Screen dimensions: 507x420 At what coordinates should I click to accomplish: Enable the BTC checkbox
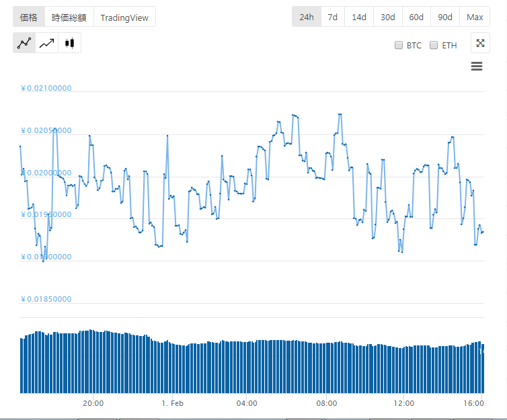tap(399, 46)
